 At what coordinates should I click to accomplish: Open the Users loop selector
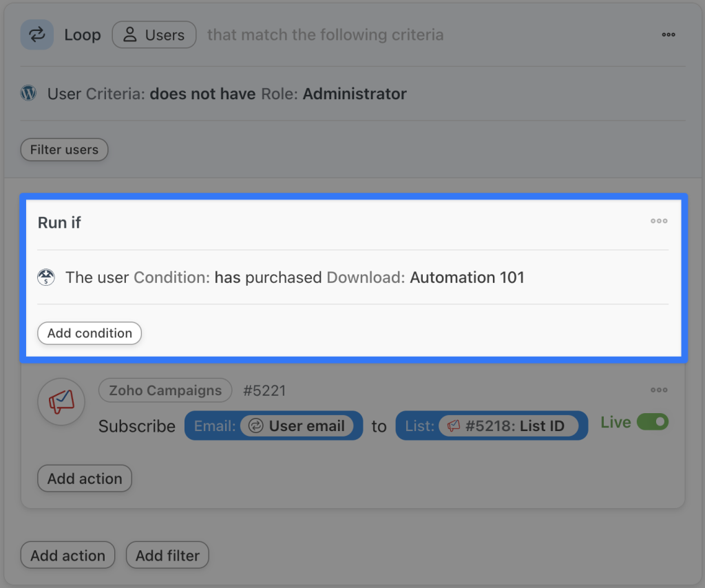pyautogui.click(x=154, y=34)
